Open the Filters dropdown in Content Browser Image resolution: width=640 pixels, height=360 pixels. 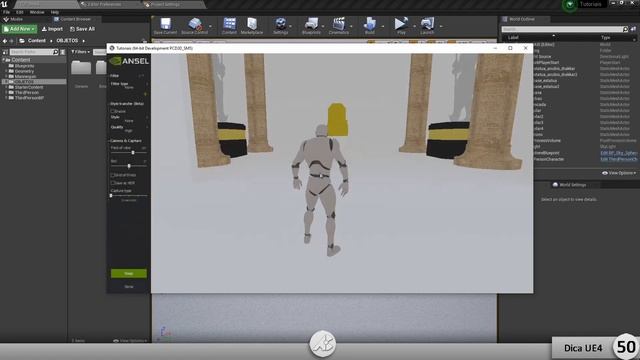point(80,52)
